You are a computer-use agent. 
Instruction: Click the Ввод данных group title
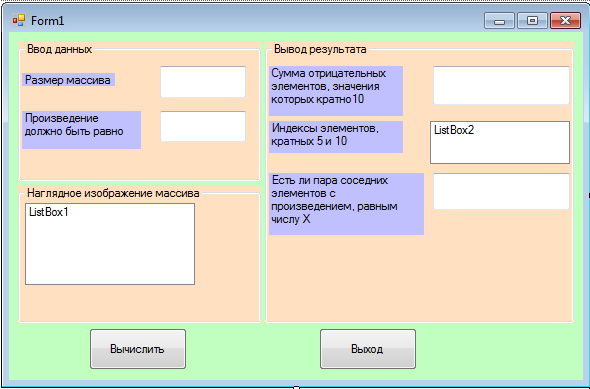point(59,49)
